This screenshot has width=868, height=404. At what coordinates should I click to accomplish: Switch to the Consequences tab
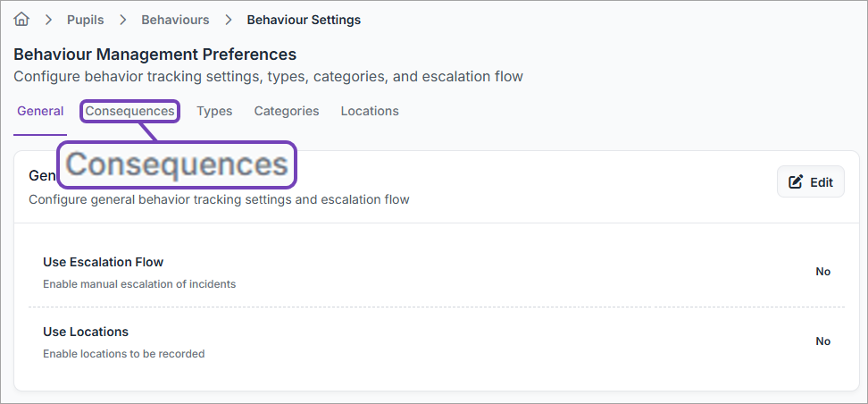click(x=130, y=111)
